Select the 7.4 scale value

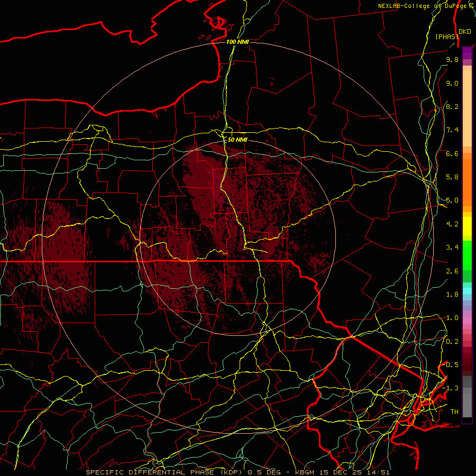(452, 130)
